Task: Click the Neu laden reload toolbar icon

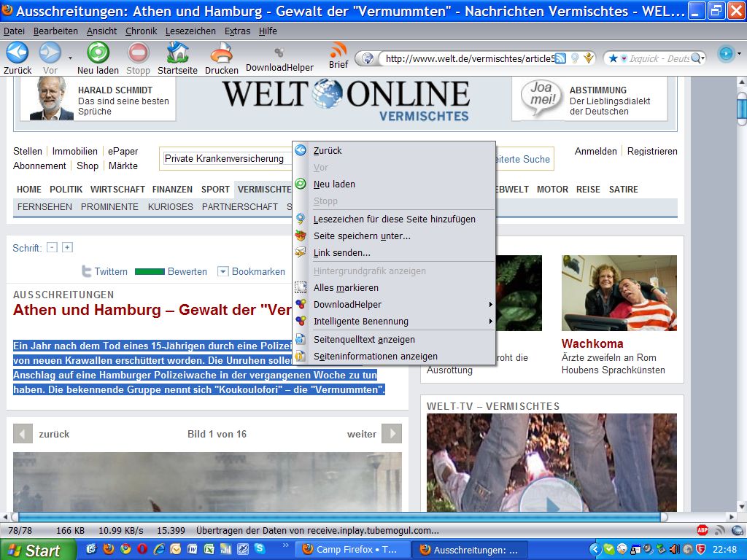Action: pos(98,53)
